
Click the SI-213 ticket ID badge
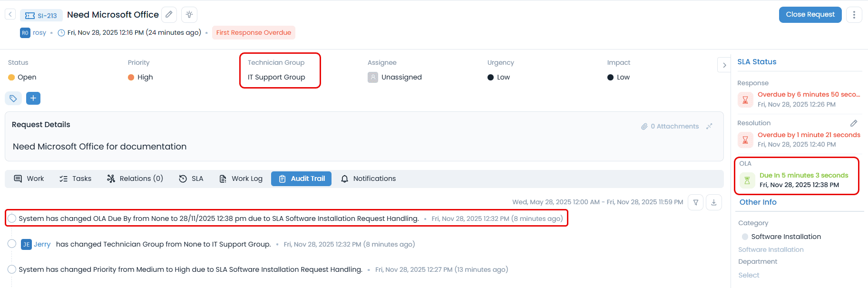(x=41, y=15)
